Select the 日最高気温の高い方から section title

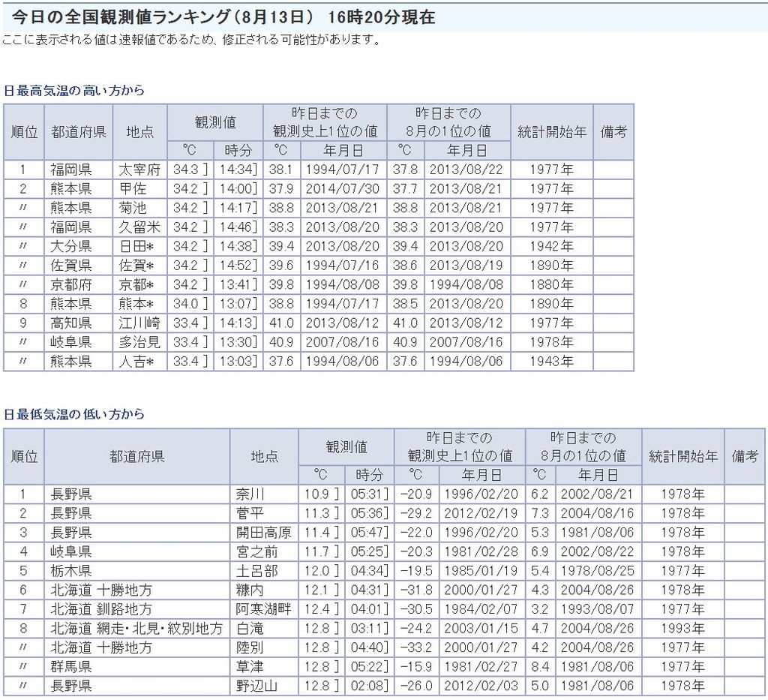tap(74, 90)
